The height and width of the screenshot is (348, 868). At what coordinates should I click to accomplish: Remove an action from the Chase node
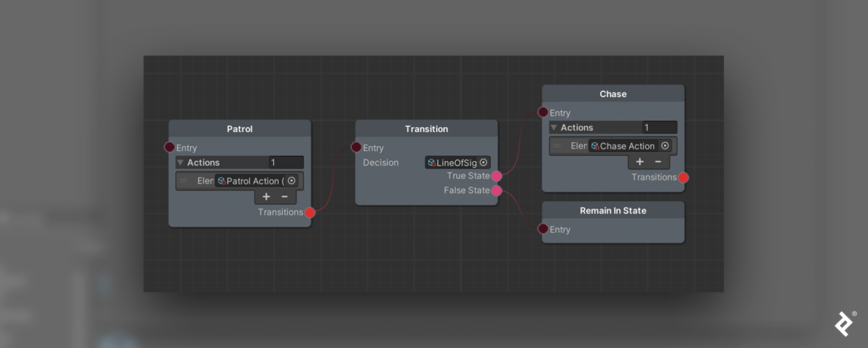[658, 161]
